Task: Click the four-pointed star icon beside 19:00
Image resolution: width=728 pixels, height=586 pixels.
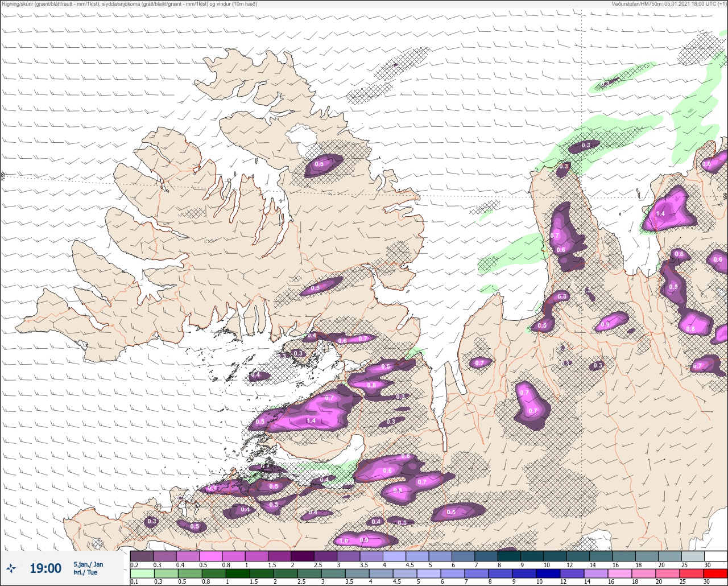Action: (11, 568)
